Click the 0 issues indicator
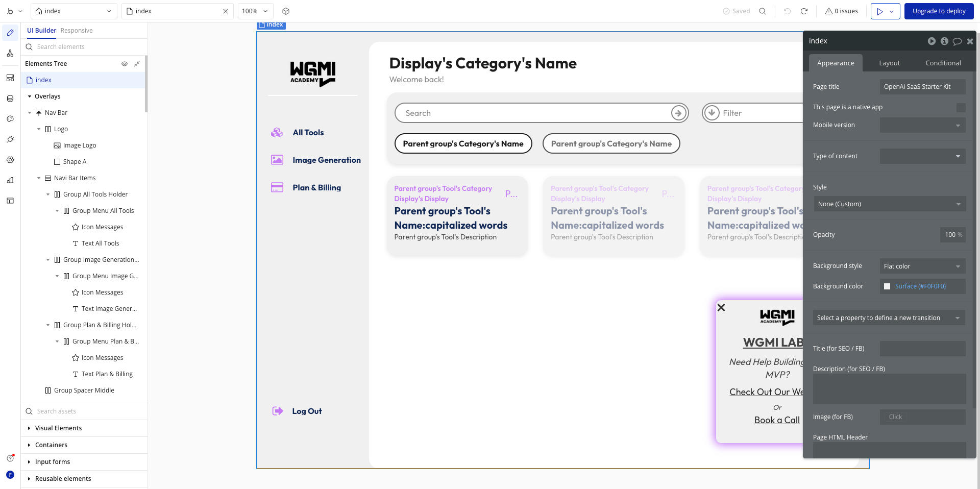This screenshot has width=980, height=489. [x=842, y=11]
